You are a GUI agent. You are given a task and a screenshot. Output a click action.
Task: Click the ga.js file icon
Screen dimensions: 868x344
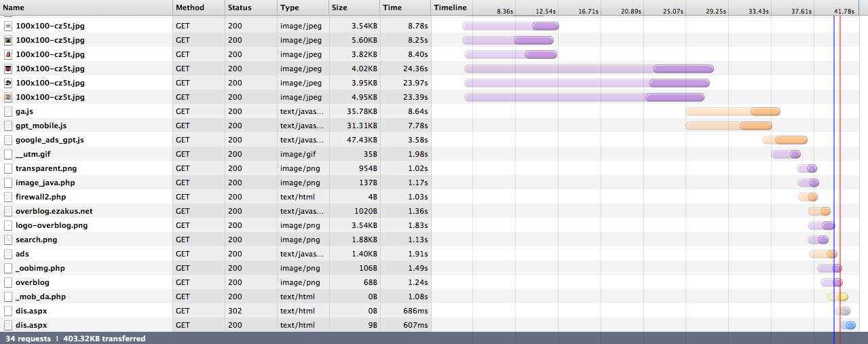pos(8,111)
